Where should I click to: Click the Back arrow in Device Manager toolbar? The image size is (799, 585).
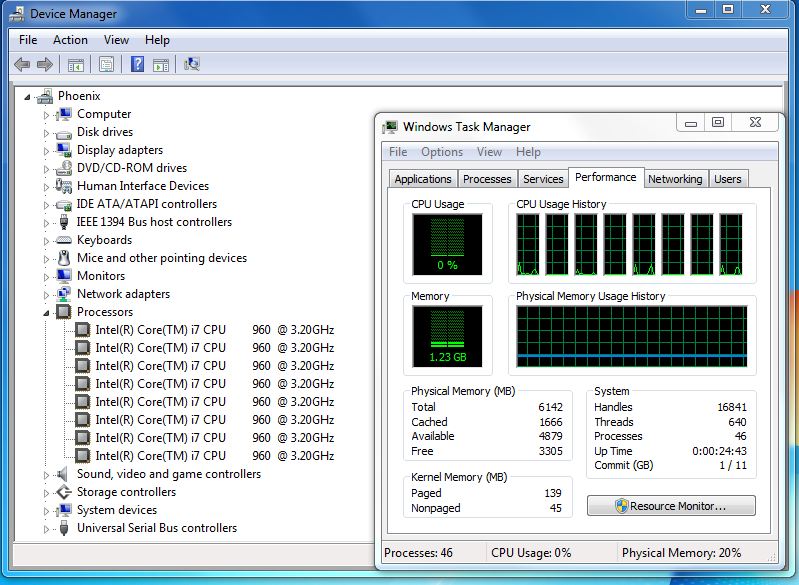[22, 64]
